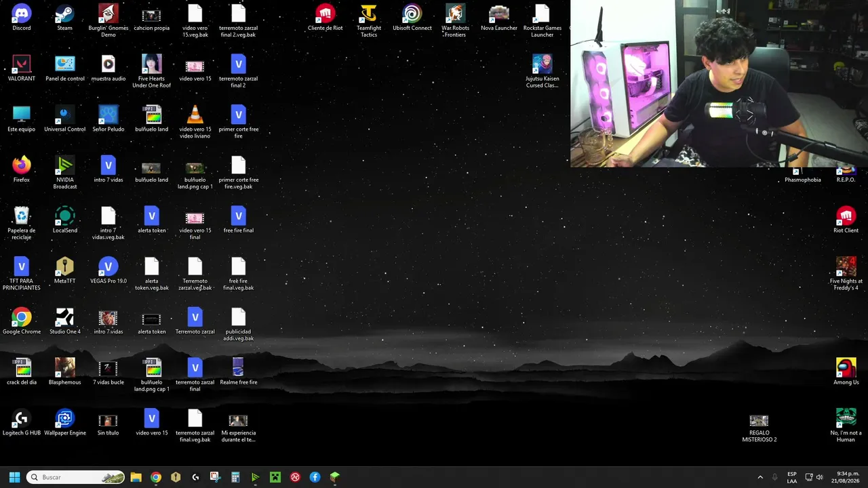Open Minecraft Creeper icon on taskbar
This screenshot has width=868, height=488.
[x=275, y=477]
